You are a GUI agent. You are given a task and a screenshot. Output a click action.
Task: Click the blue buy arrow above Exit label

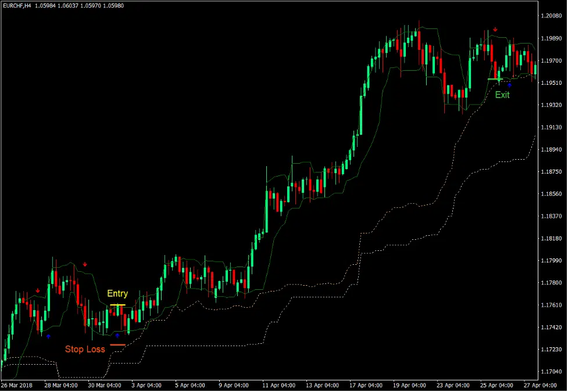pyautogui.click(x=510, y=85)
